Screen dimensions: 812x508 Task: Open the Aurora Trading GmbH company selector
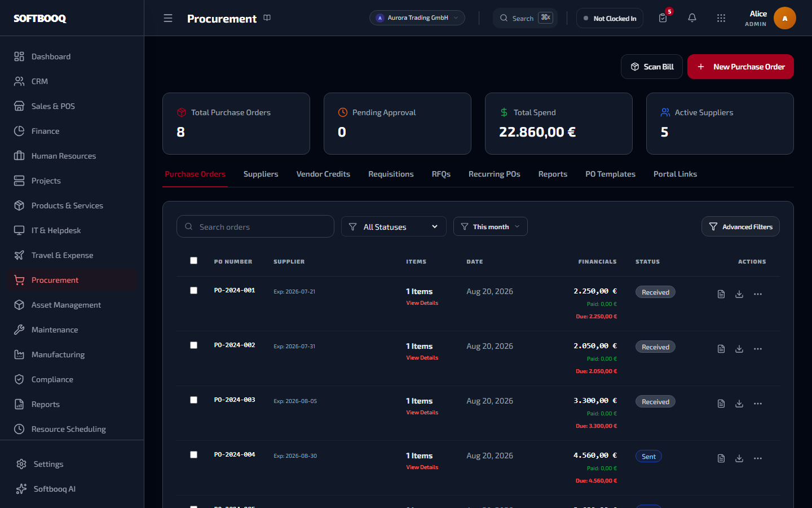pyautogui.click(x=417, y=18)
